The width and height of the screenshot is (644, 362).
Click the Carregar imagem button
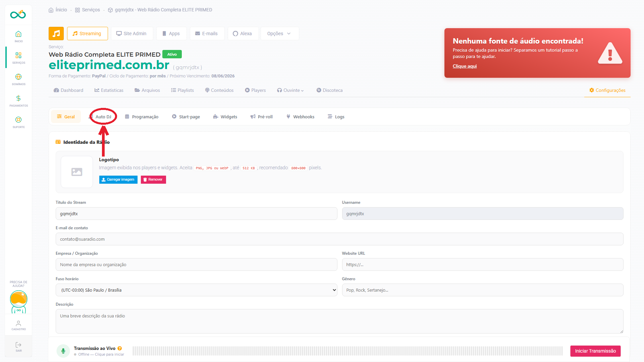[118, 180]
